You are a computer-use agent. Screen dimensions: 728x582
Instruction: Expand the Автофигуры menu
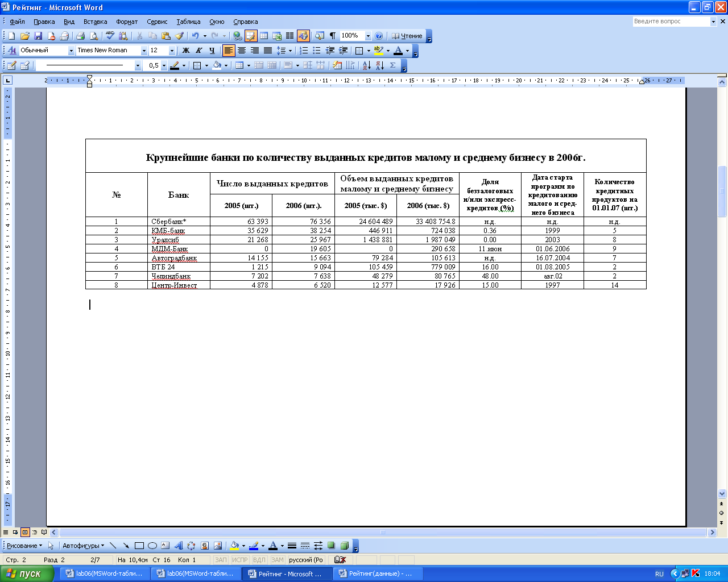click(84, 546)
